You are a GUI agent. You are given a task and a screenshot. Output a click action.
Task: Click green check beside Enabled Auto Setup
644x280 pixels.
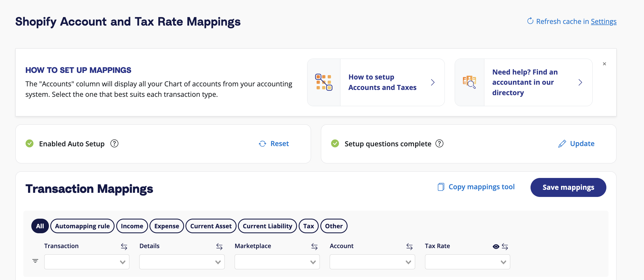click(x=30, y=144)
